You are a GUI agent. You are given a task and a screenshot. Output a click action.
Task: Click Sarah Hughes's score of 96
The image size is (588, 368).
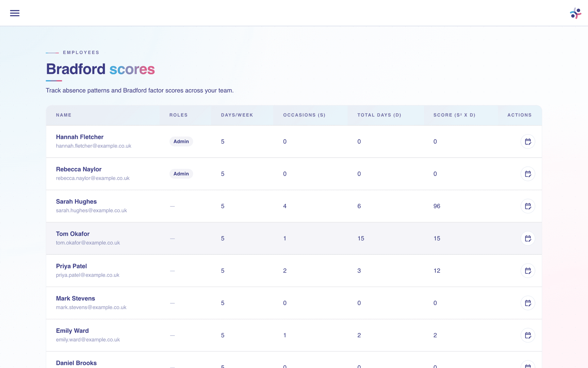[437, 206]
